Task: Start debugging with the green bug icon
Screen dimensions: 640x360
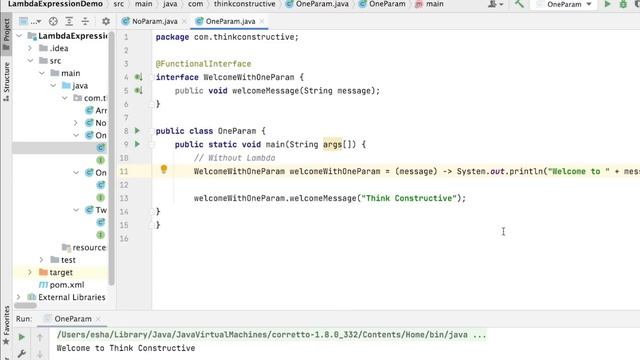Action: point(623,4)
